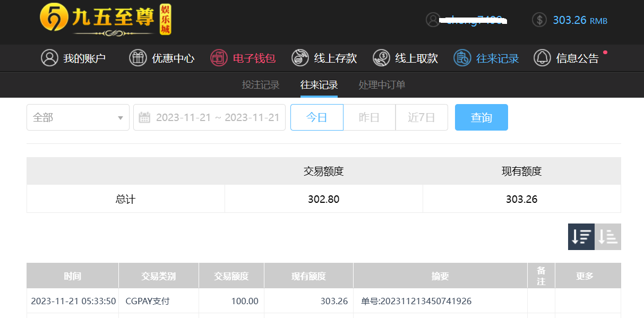Click the 往来记录 records icon
The image size is (644, 318).
(462, 58)
